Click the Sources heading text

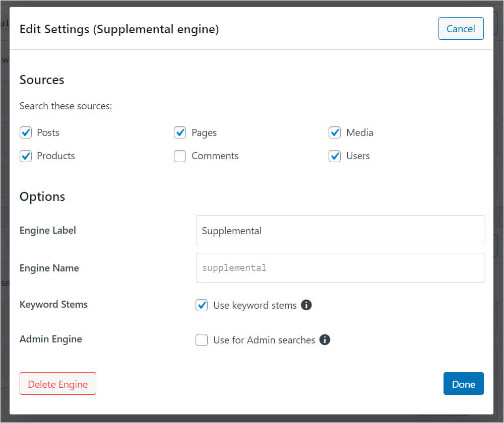pos(42,80)
